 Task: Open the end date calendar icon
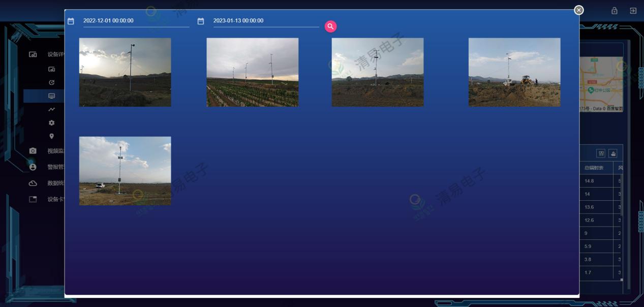(201, 21)
